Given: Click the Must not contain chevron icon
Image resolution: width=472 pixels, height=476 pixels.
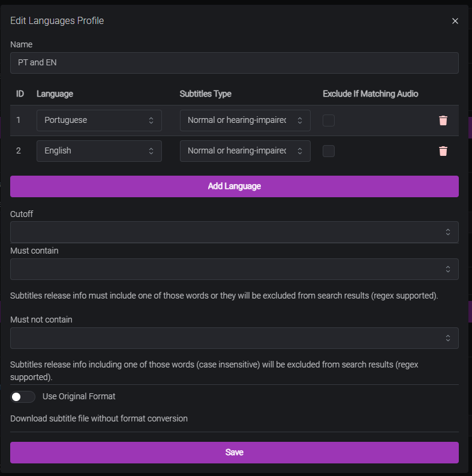Looking at the screenshot, I should [x=448, y=338].
